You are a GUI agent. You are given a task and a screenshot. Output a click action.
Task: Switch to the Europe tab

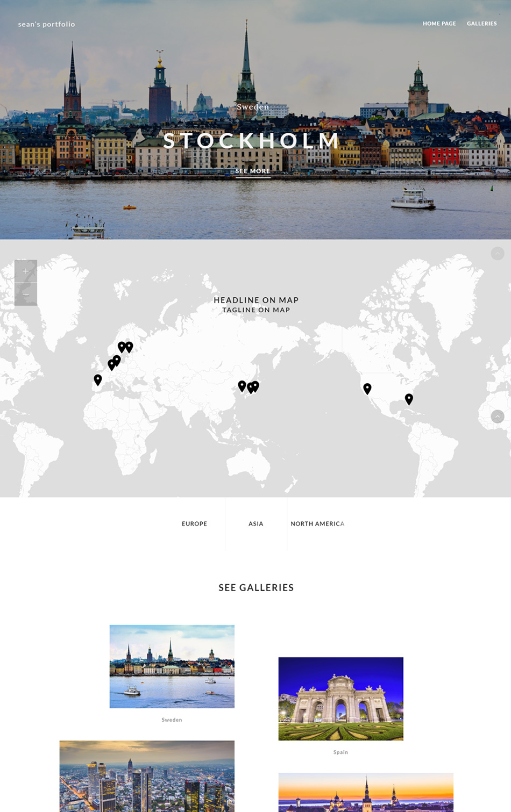(194, 523)
